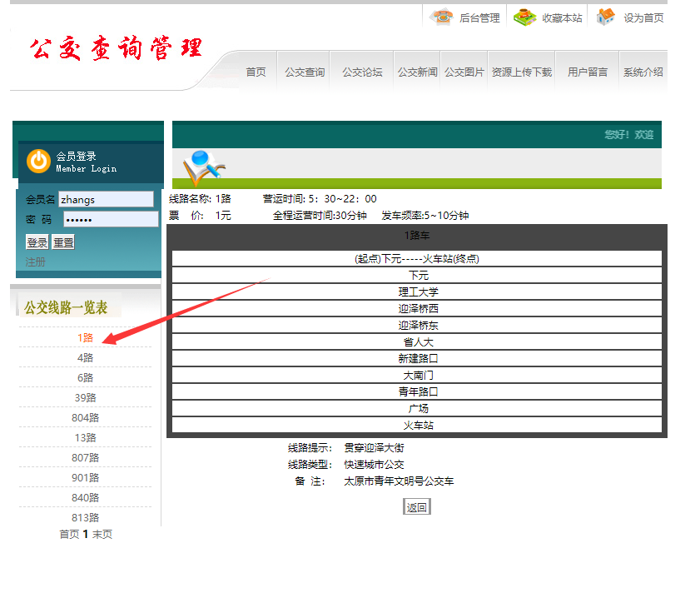Click 发车频率:5~10分钟 text
700x593 pixels.
(425, 216)
